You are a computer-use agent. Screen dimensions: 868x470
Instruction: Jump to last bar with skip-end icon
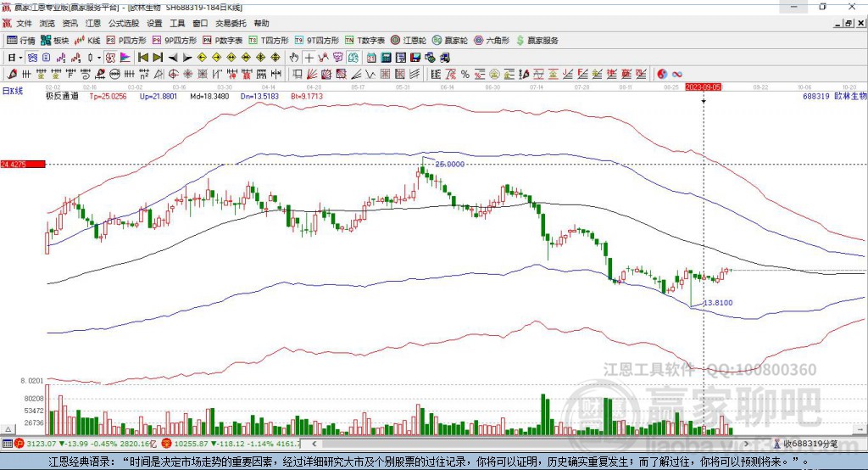point(158,58)
